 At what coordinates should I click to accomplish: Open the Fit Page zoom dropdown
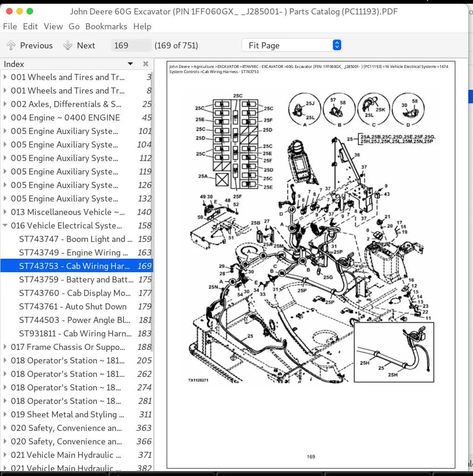tap(291, 45)
